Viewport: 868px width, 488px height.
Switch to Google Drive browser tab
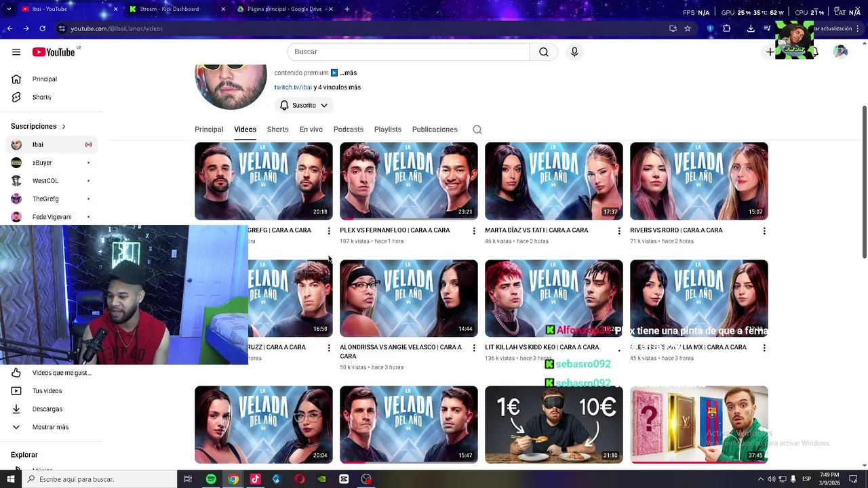285,9
